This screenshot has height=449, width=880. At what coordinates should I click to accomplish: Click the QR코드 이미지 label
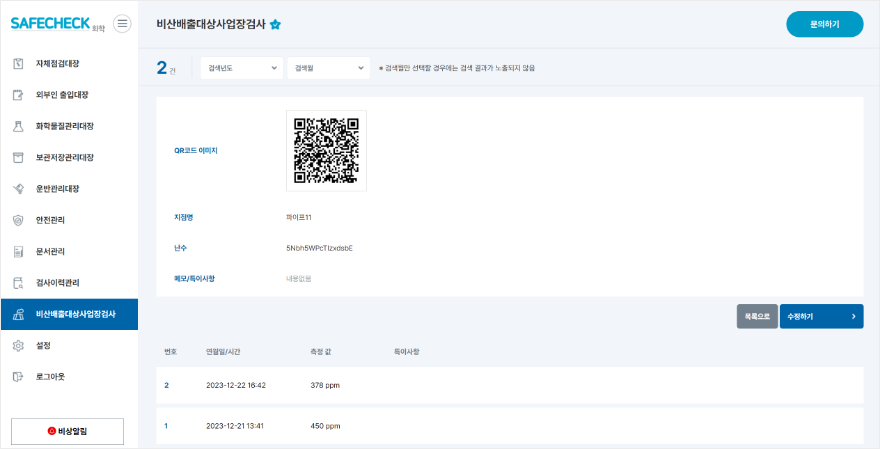click(196, 151)
